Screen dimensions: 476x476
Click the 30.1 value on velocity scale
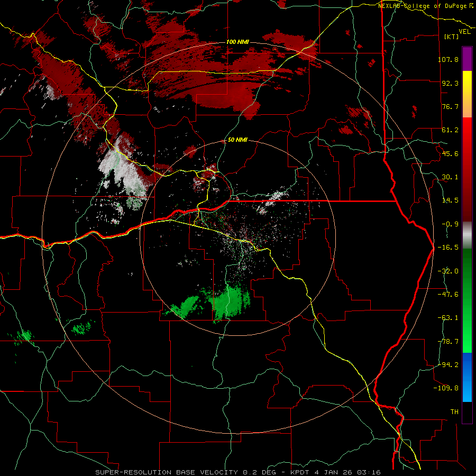pos(450,177)
